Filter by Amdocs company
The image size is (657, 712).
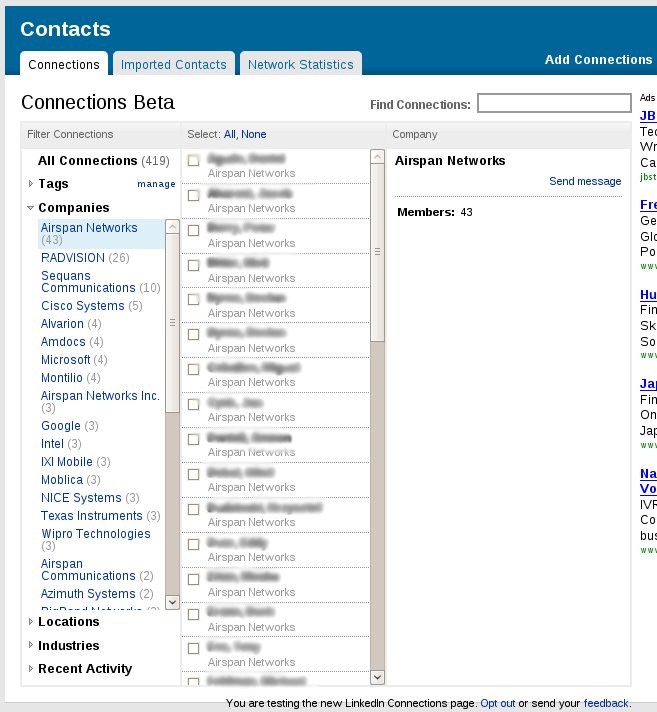[x=72, y=341]
